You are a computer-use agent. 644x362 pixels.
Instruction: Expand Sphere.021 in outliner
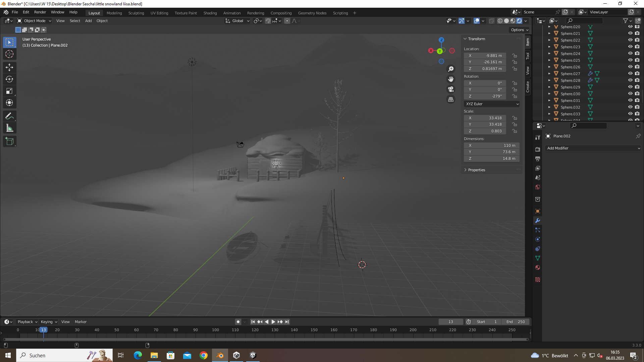549,34
